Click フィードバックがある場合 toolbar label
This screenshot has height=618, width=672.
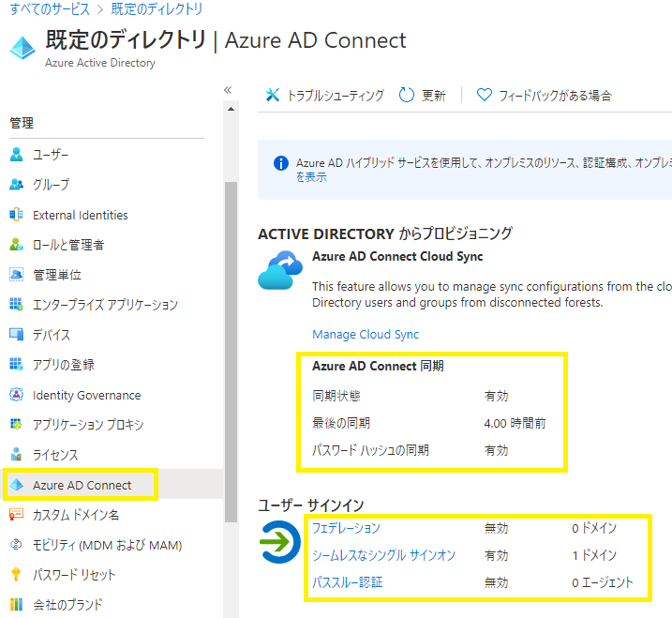pos(556,96)
